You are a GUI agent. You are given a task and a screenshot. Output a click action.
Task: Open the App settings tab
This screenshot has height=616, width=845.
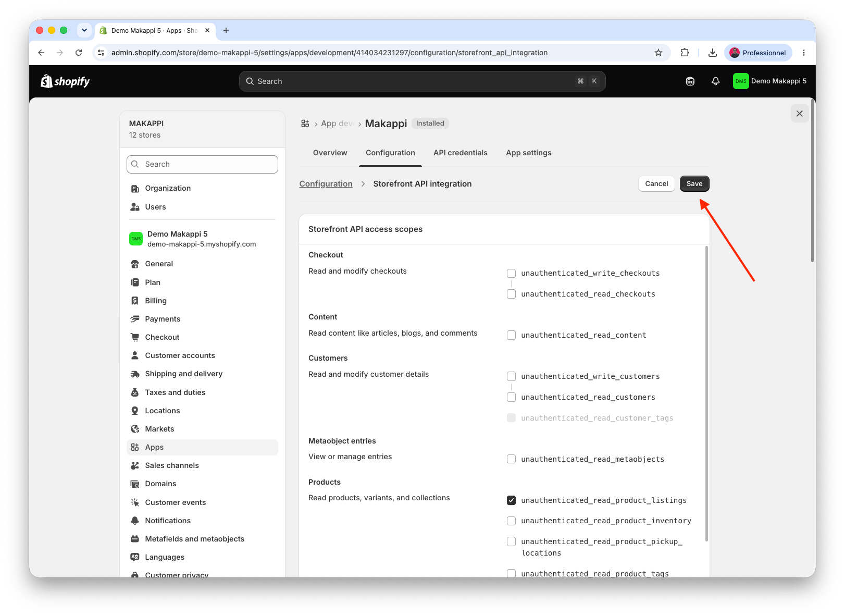point(529,153)
